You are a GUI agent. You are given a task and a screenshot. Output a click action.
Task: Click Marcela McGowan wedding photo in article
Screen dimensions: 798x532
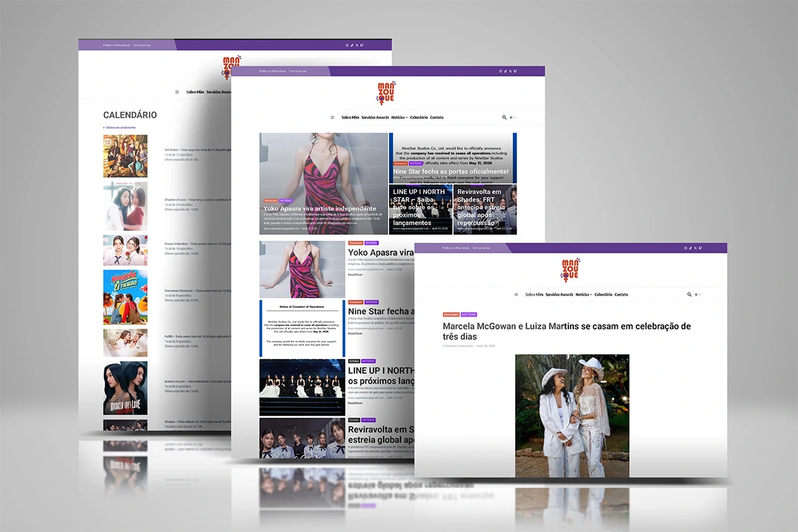572,416
